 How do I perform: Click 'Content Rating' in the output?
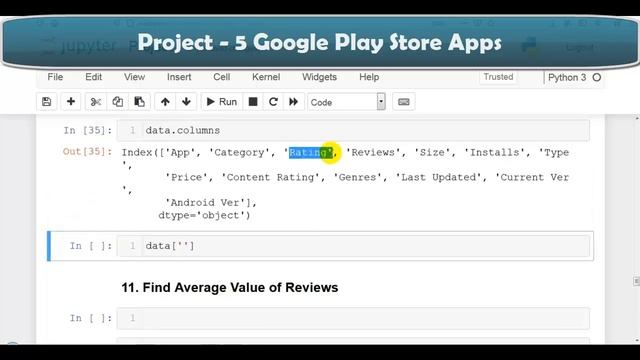pyautogui.click(x=270, y=178)
